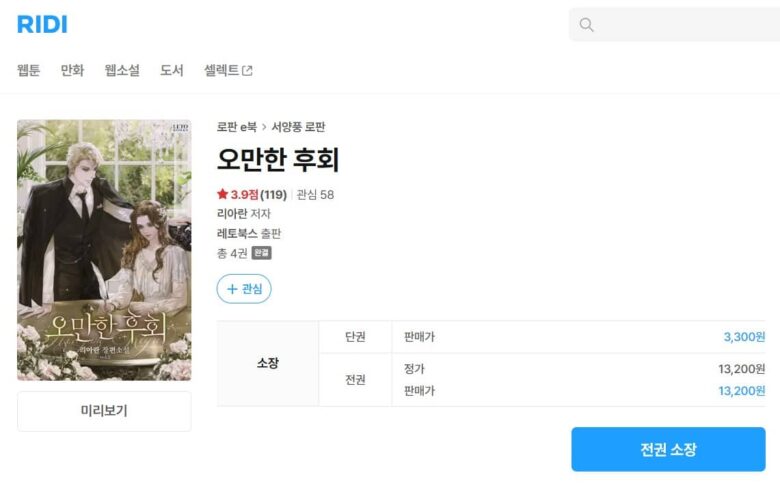Open the 서양풍 로판 category link
The image size is (780, 490).
coord(299,127)
